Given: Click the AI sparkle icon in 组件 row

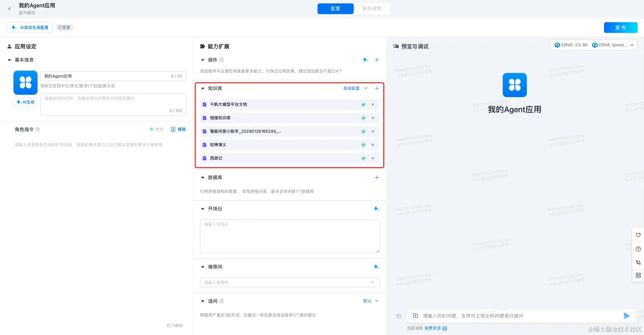Looking at the screenshot, I should pos(365,60).
